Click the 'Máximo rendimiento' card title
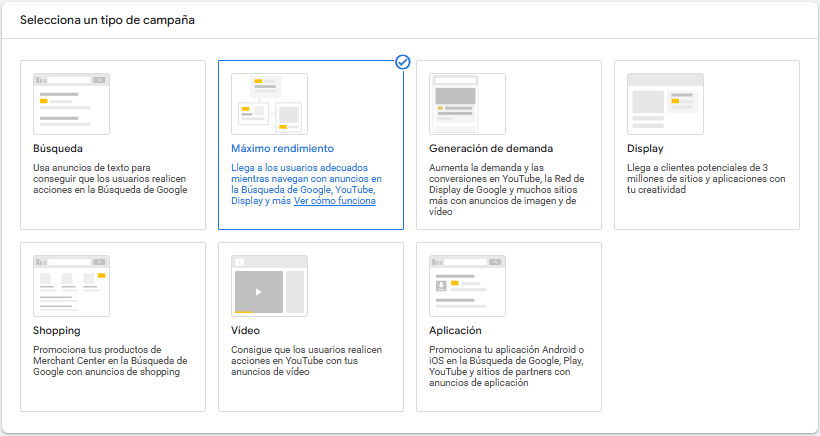 click(x=282, y=148)
